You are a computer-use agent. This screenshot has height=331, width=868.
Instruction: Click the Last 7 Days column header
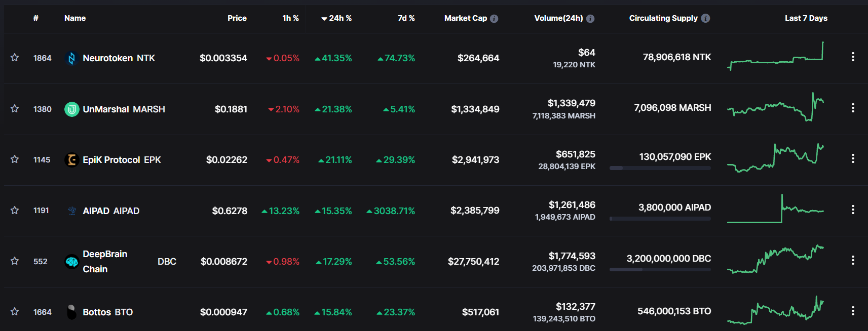806,18
